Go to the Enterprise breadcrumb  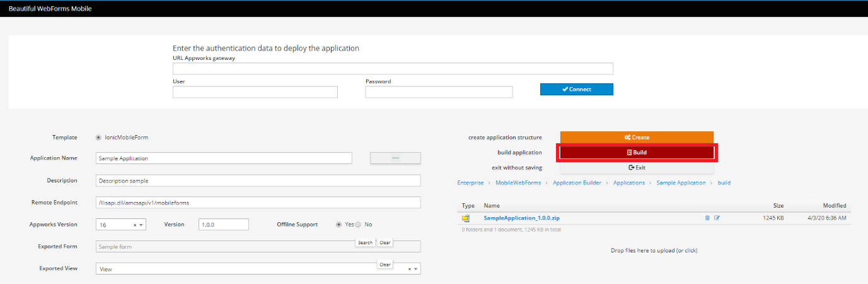tap(470, 182)
